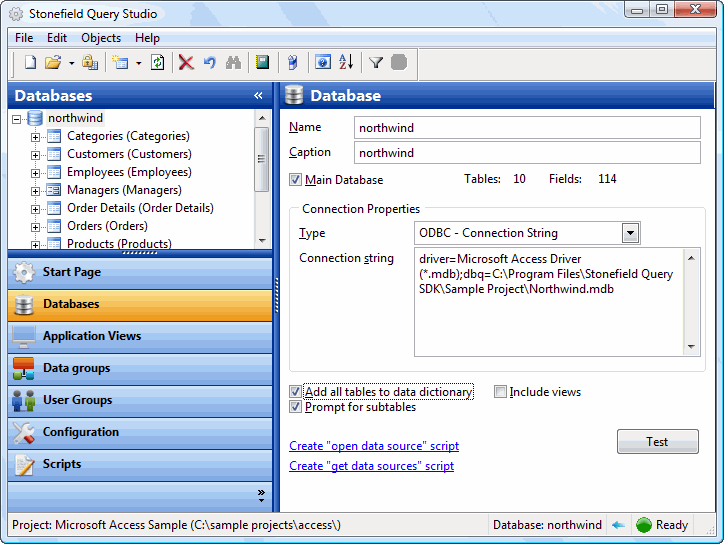The width and height of the screenshot is (724, 544).
Task: Click the refresh data dictionary icon
Action: (x=157, y=63)
